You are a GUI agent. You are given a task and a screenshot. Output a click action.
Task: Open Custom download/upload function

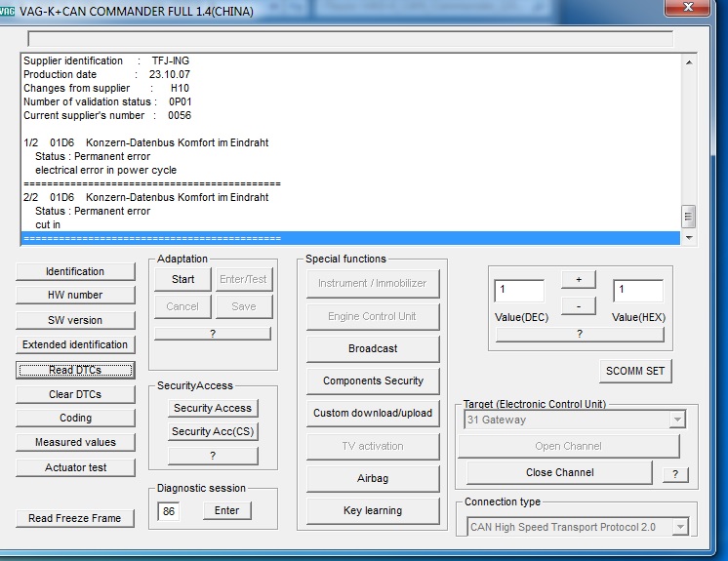pyautogui.click(x=372, y=413)
